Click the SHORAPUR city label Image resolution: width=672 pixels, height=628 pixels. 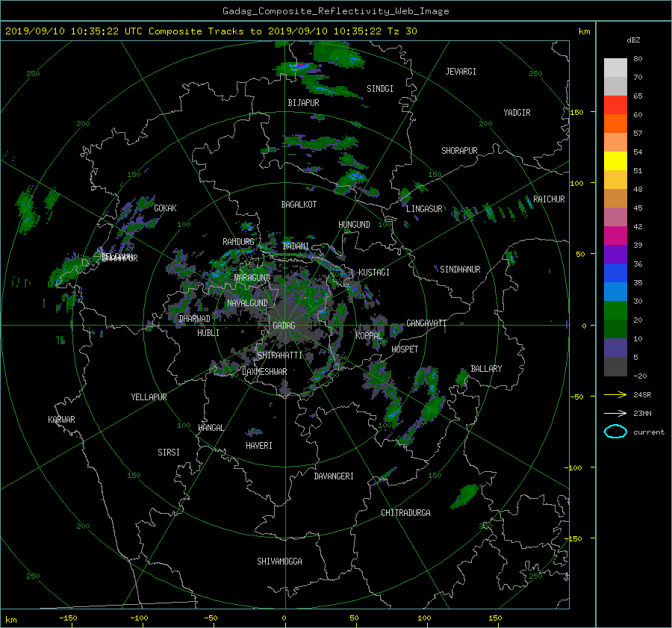coord(459,151)
